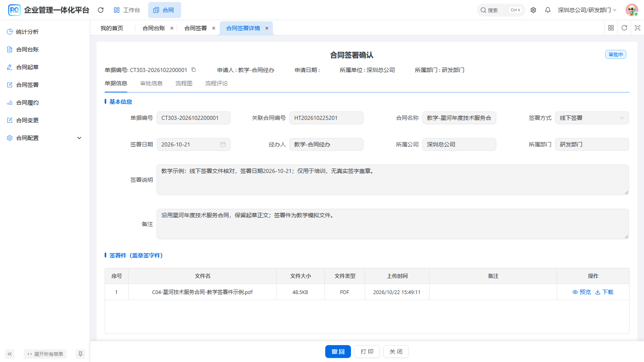Click file name C04-星河技术服务合同-教学签署件示例.pdf

(202, 292)
